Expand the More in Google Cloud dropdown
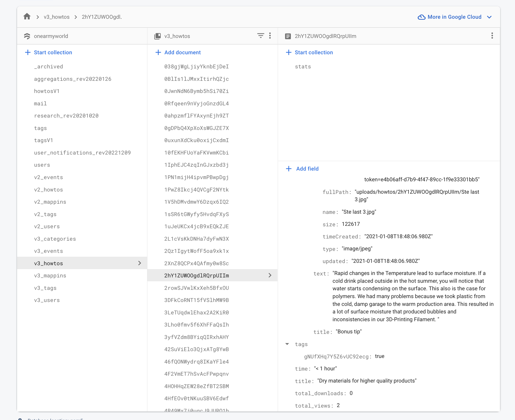Screen dimensions: 515x420 (489, 17)
